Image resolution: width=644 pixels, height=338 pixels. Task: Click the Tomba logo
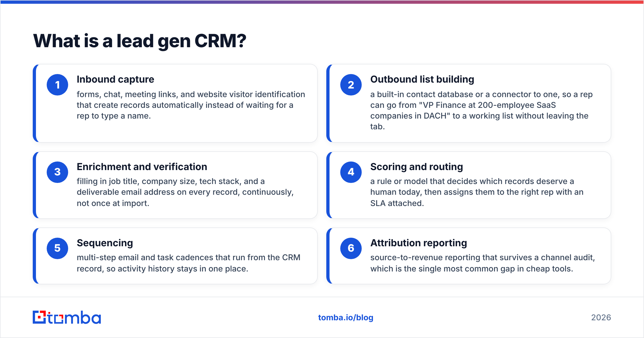coord(67,317)
